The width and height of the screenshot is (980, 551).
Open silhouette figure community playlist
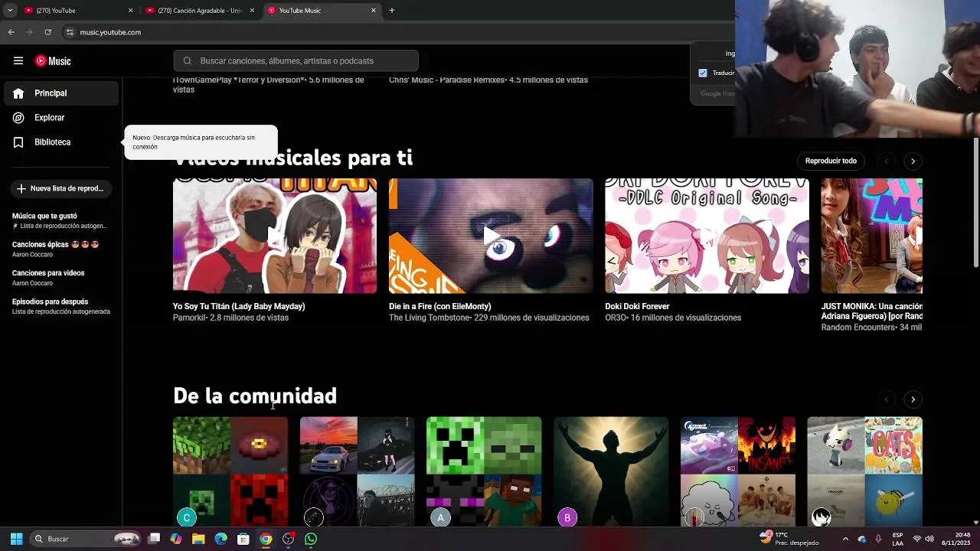(x=611, y=471)
